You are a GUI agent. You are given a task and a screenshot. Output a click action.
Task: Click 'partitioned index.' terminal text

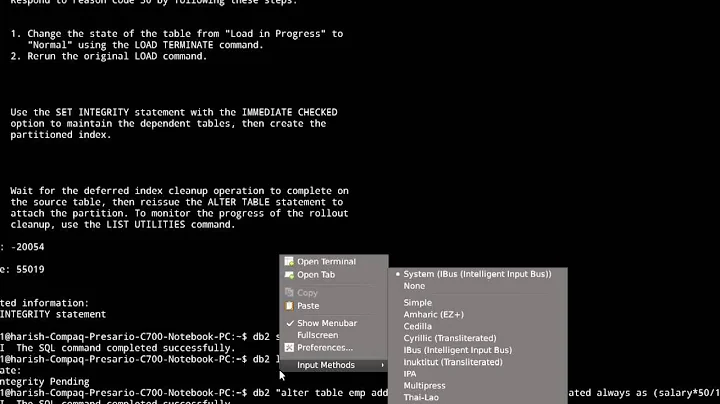click(61, 135)
